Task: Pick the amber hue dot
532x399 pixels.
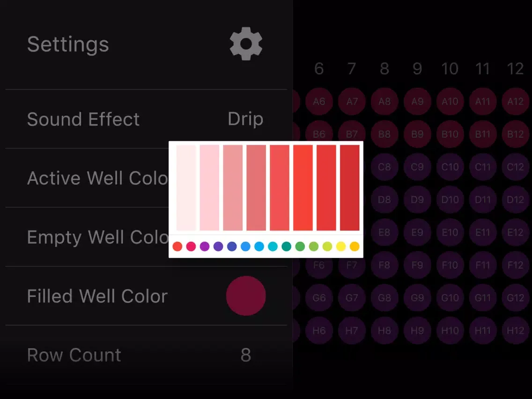Action: [x=355, y=246]
